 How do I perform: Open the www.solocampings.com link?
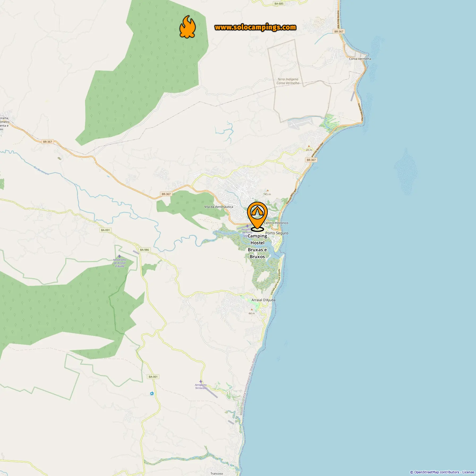click(x=255, y=27)
